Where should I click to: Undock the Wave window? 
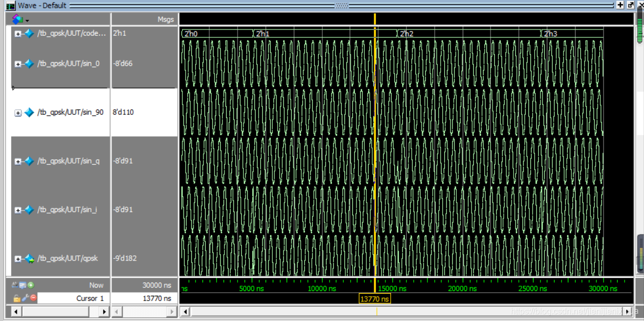pyautogui.click(x=630, y=5)
